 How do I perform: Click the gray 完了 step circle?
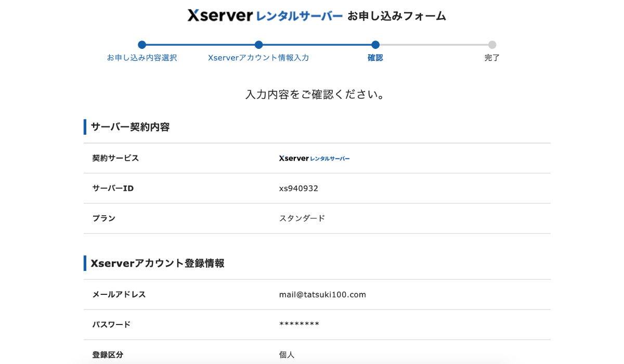(x=492, y=45)
